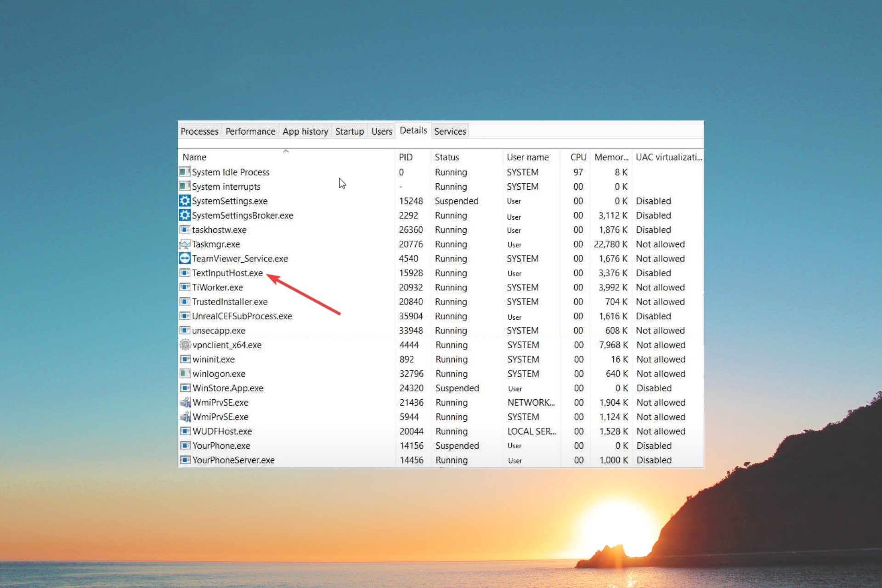The width and height of the screenshot is (882, 588).
Task: Click PID value 20776
Action: point(411,244)
